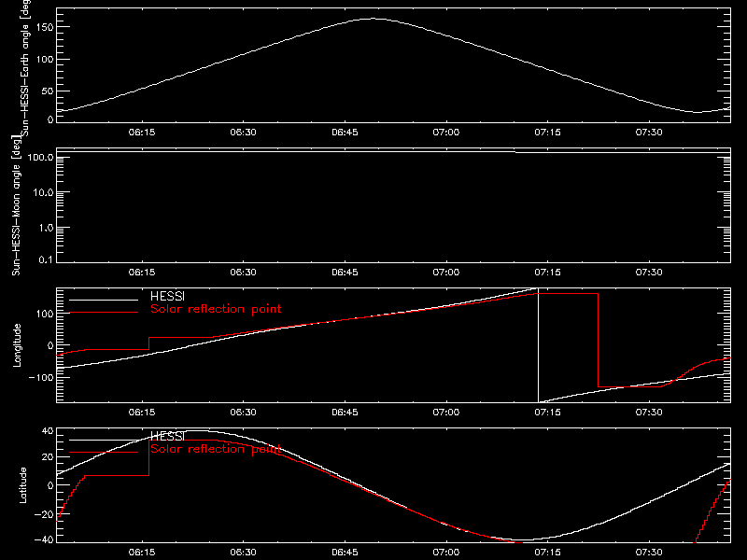Click 06:30 below the Moon angle plot
The width and height of the screenshot is (747, 560).
pyautogui.click(x=243, y=273)
